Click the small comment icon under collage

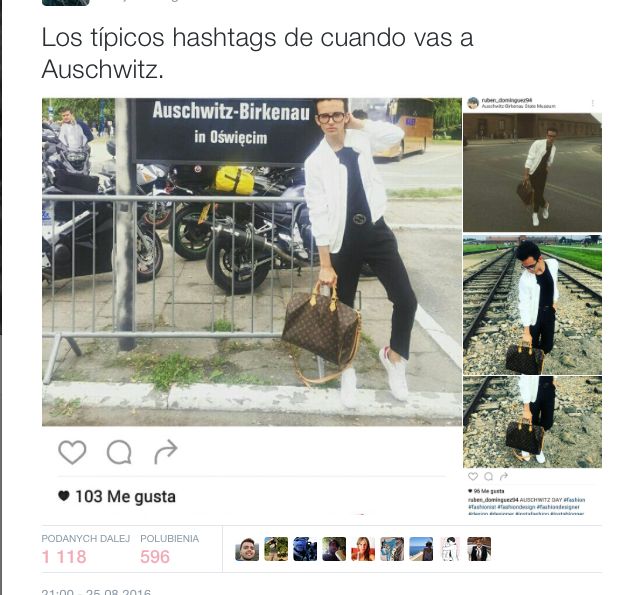pos(489,476)
